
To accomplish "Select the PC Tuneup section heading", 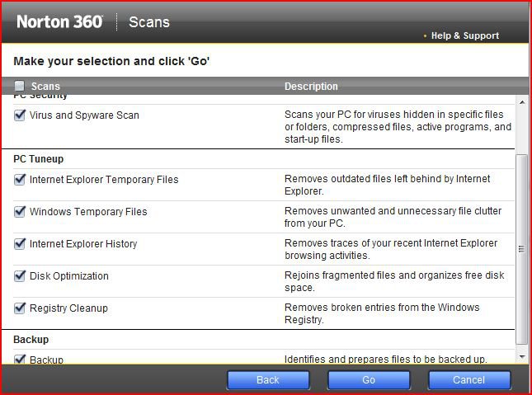I will pos(38,159).
